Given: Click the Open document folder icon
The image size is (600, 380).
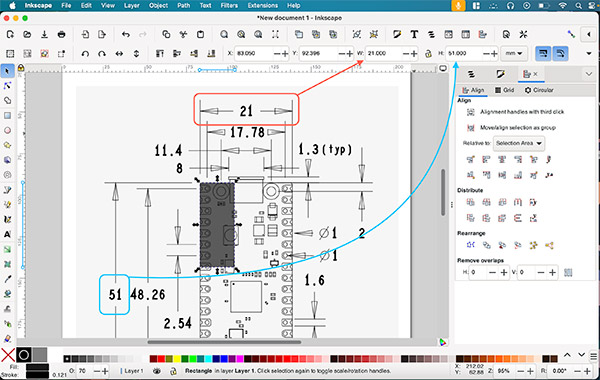Looking at the screenshot, I should [27, 34].
